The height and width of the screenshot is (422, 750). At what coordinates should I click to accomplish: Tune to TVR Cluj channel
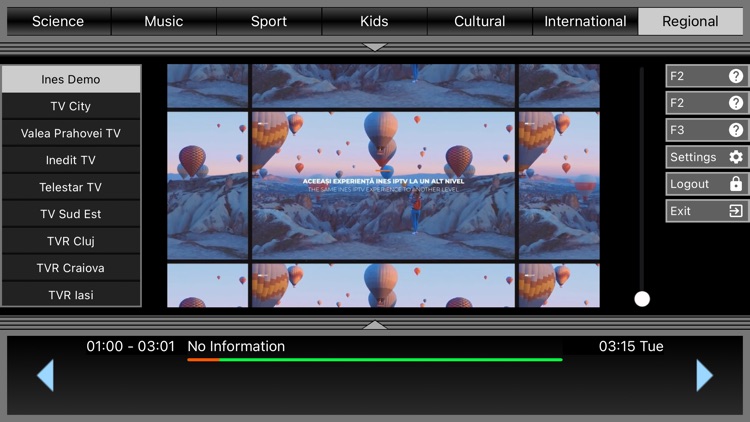pos(71,241)
